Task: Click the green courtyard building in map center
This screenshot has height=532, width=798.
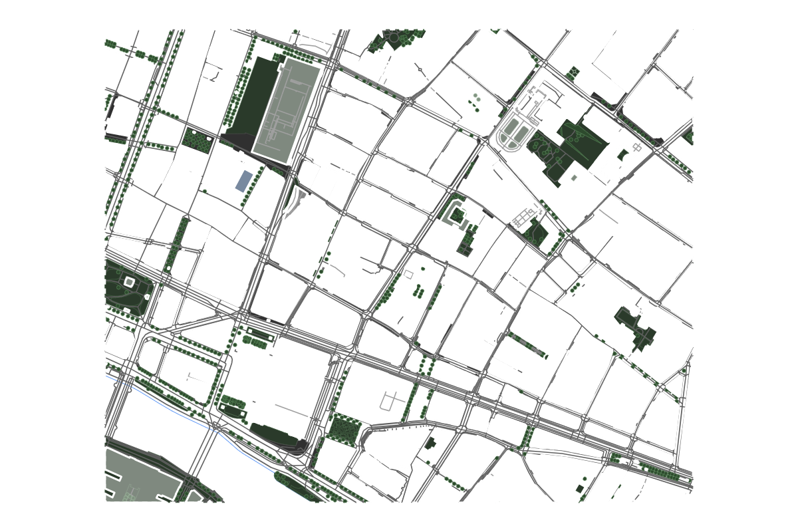Action: tap(456, 214)
